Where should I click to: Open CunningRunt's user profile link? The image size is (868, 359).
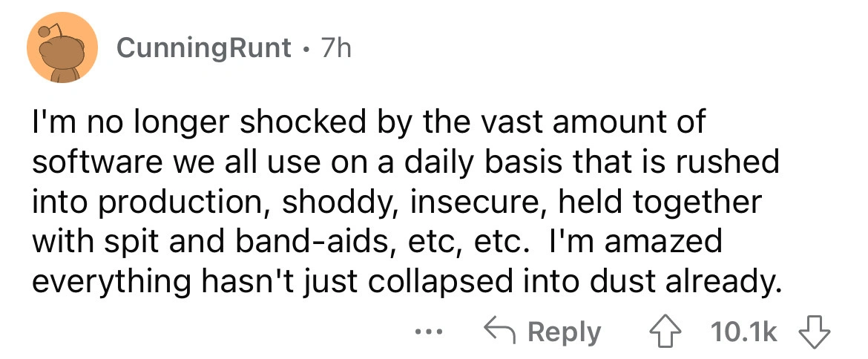[x=203, y=49]
